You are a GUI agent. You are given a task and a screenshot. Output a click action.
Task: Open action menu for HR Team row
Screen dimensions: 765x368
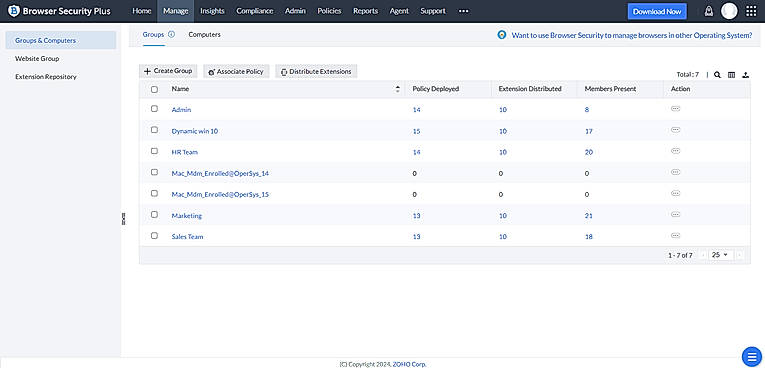coord(676,151)
